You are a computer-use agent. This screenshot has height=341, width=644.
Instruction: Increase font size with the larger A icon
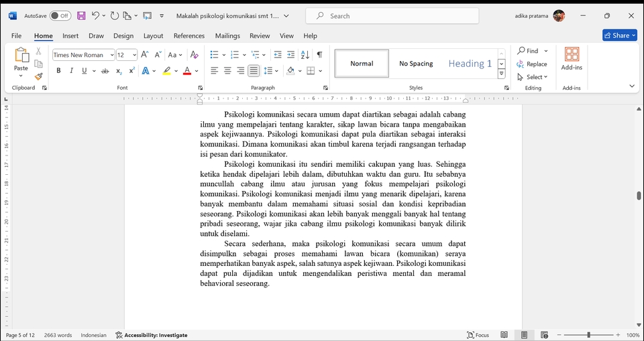click(145, 54)
